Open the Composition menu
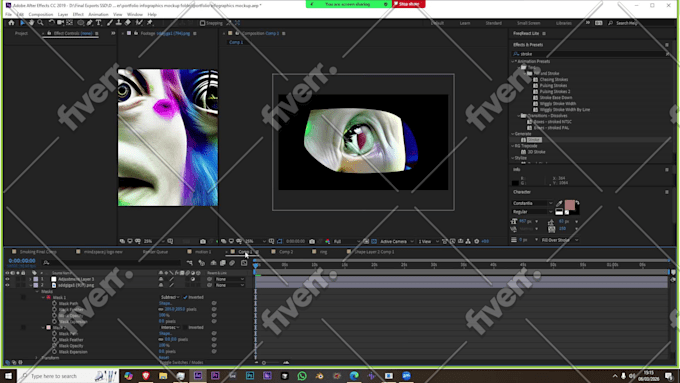 41,14
